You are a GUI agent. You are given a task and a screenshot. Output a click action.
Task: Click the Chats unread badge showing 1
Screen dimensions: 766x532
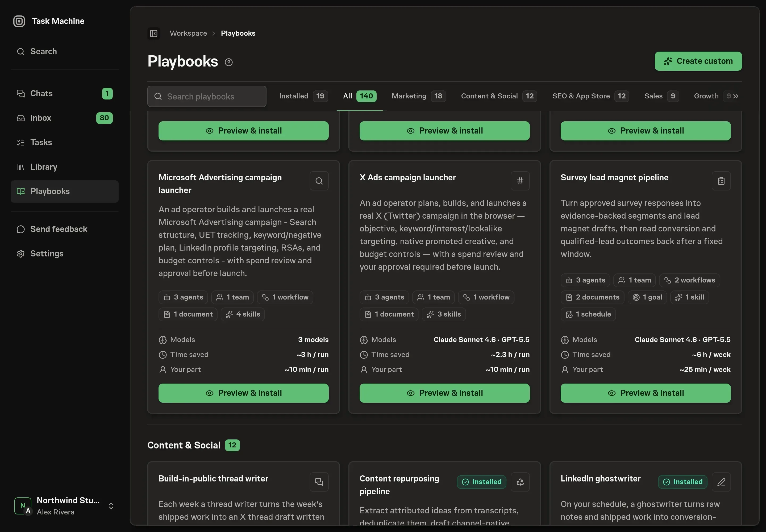pos(107,94)
